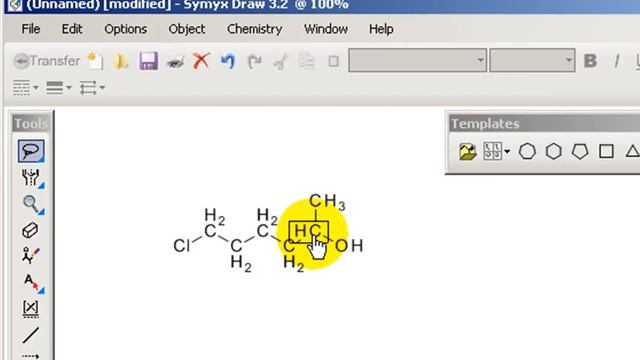Screen dimensions: 640x360
Task: Click the Copy icon
Action: pyautogui.click(x=307, y=62)
